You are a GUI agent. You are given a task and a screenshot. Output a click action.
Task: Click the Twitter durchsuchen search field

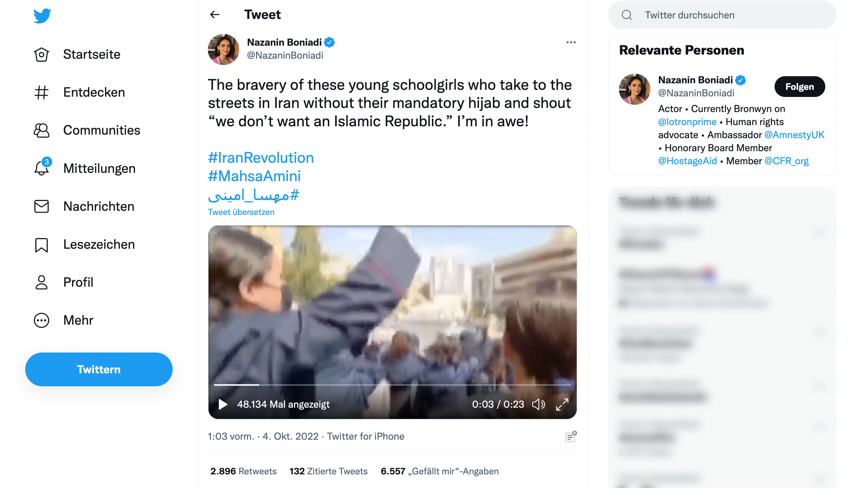722,15
